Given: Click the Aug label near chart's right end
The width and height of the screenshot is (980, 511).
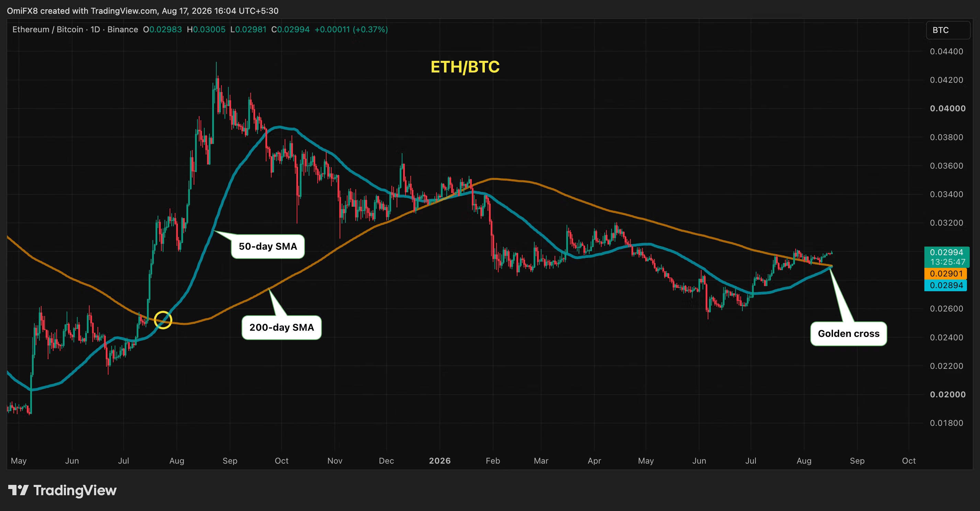Looking at the screenshot, I should click(804, 461).
